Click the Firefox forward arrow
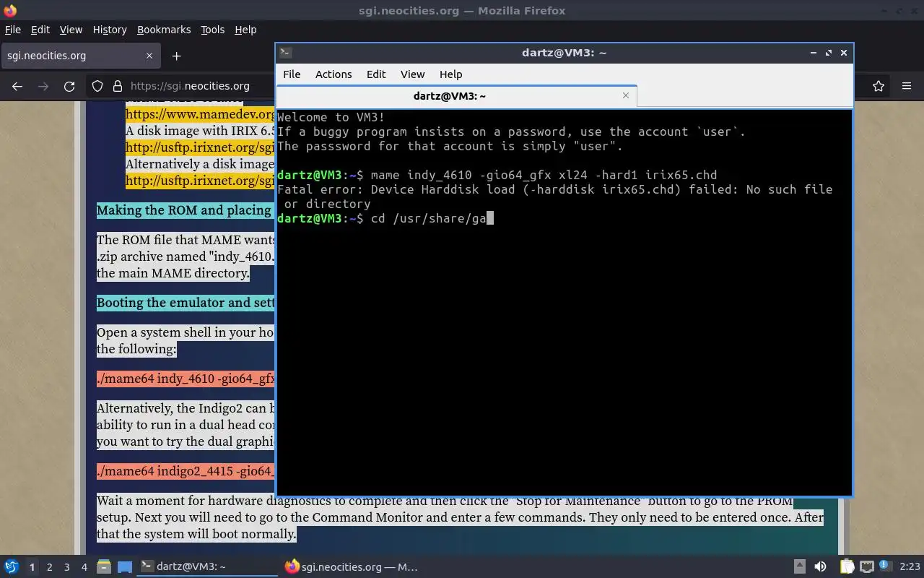 43,86
